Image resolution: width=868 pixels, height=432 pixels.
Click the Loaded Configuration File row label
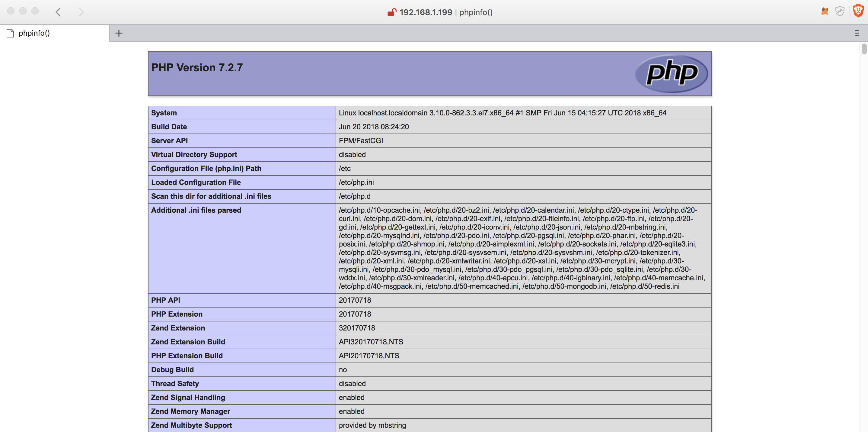click(x=242, y=182)
